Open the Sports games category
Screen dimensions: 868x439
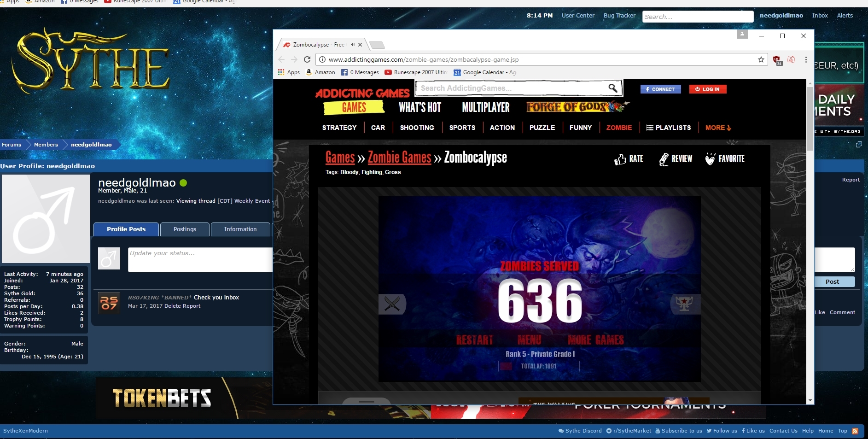(462, 128)
